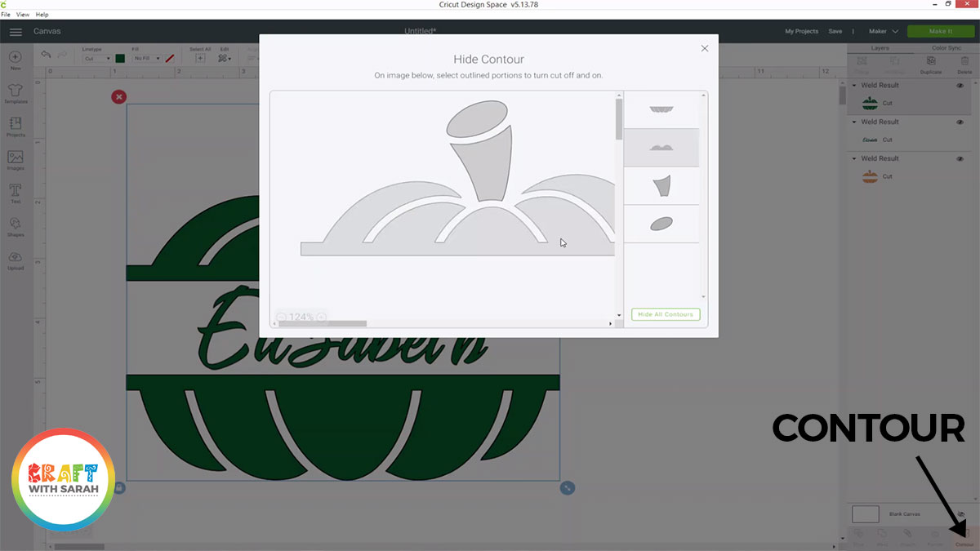Open the Linetype Cut dropdown
This screenshot has height=551, width=980.
(x=96, y=59)
